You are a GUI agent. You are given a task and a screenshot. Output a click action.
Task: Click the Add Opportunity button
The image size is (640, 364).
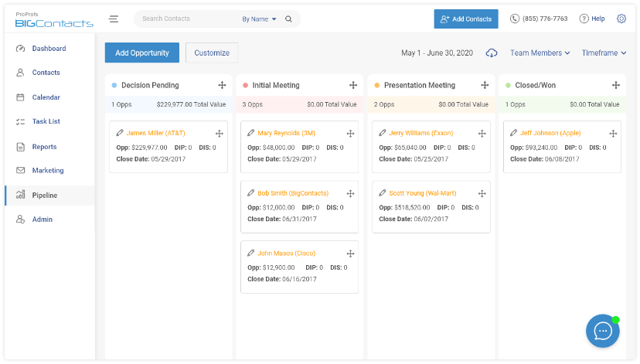pos(142,53)
